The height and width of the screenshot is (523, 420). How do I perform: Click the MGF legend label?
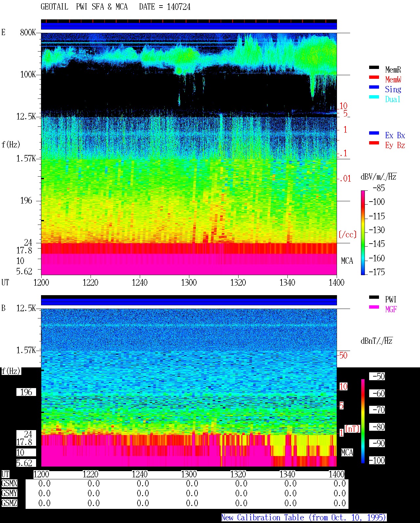(391, 309)
